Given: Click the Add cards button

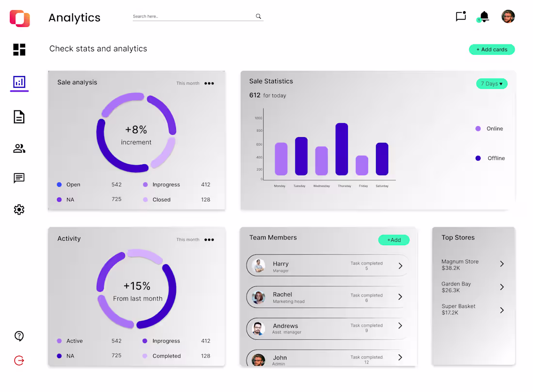Looking at the screenshot, I should coord(492,49).
